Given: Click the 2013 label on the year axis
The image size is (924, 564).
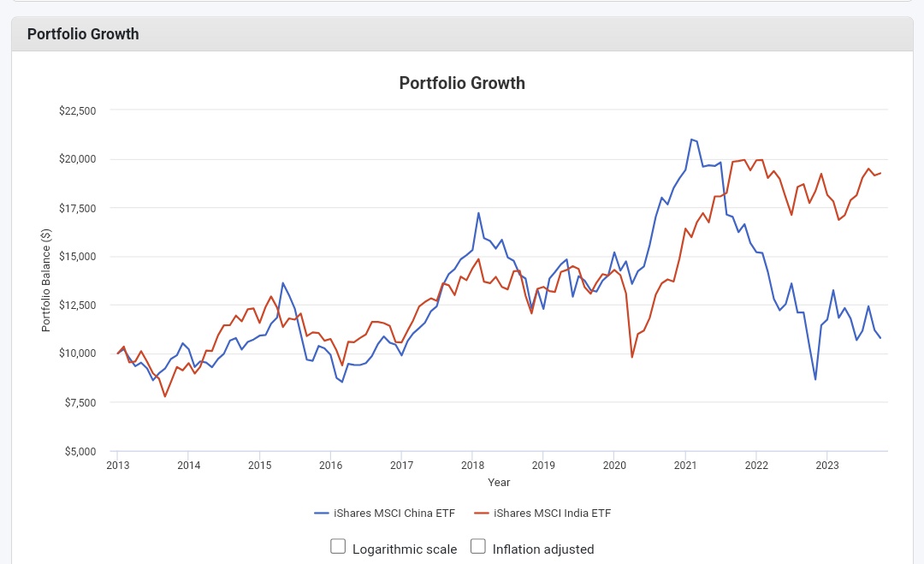Looking at the screenshot, I should click(x=117, y=466).
